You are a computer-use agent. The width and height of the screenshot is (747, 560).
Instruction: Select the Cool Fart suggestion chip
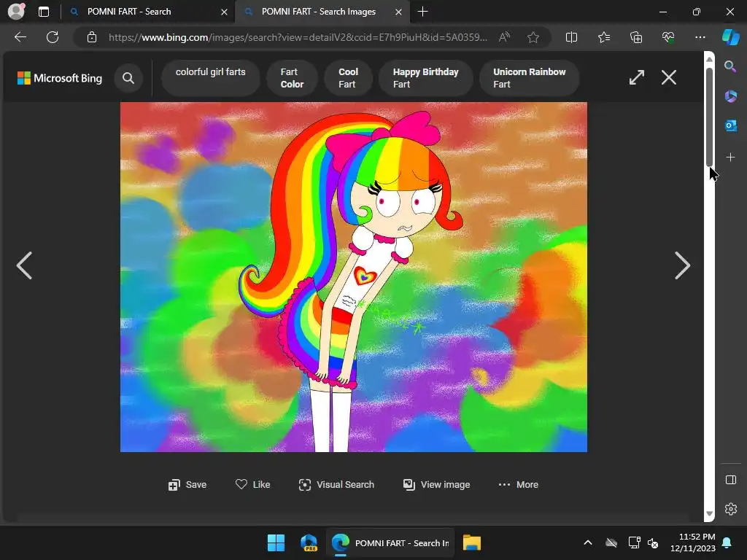(348, 77)
